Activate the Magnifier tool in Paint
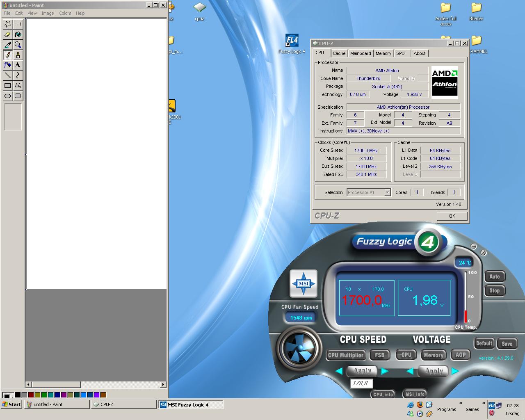 tap(18, 45)
